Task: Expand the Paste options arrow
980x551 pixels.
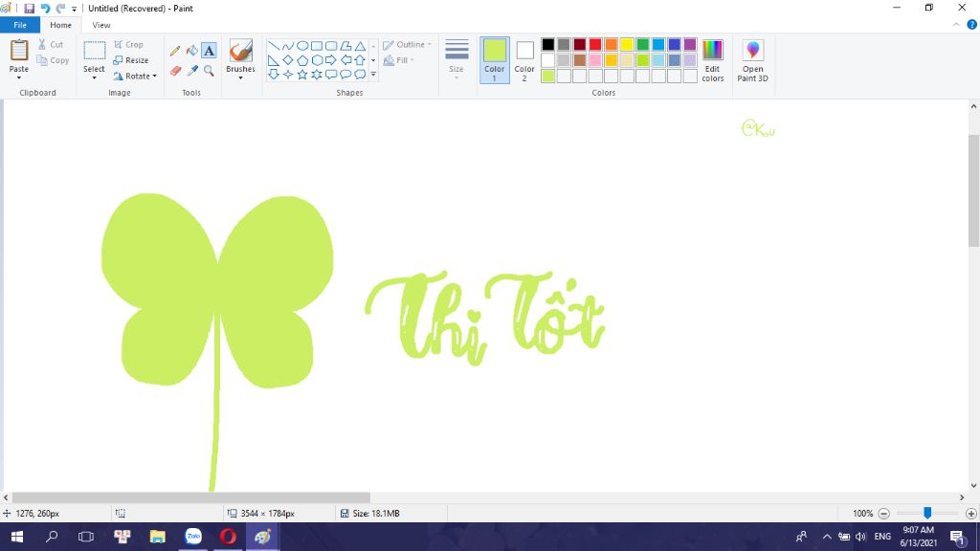Action: [19, 77]
